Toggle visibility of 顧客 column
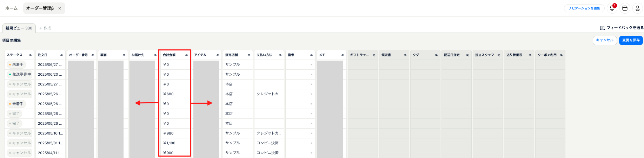 (x=124, y=55)
